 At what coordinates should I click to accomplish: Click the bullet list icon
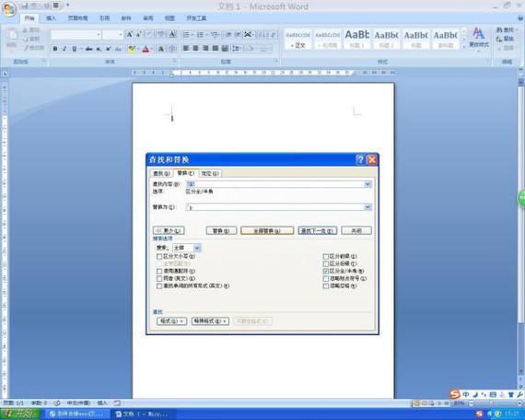[186, 34]
